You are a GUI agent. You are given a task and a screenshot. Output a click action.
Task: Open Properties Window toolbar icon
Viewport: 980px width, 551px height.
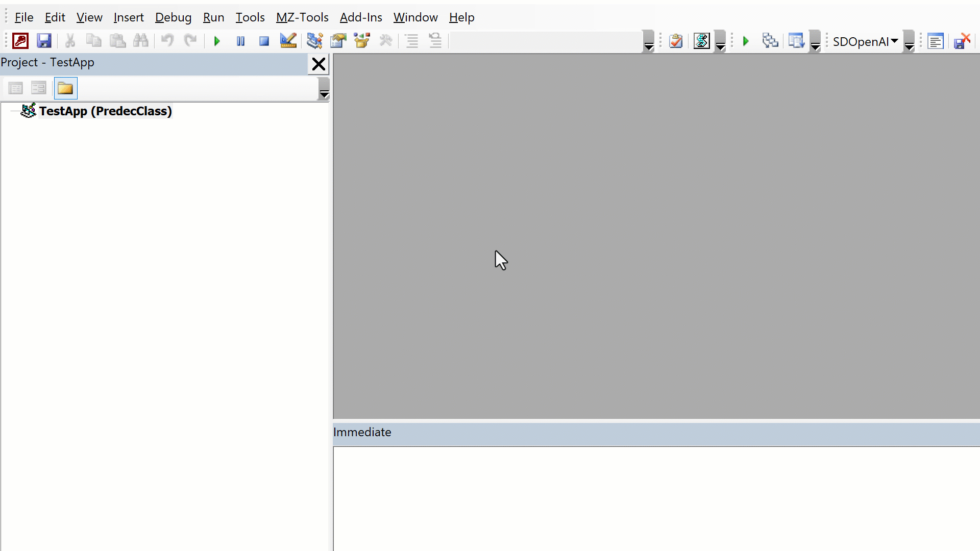(338, 41)
